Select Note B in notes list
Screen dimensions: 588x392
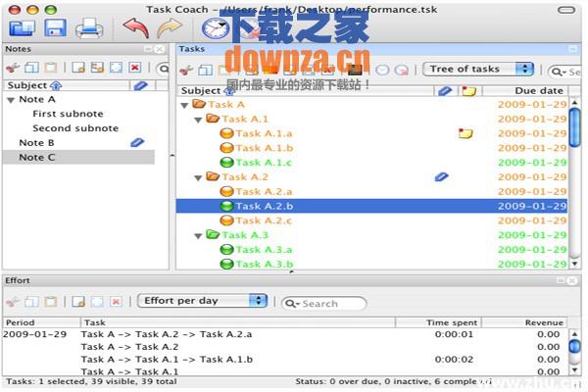point(36,143)
